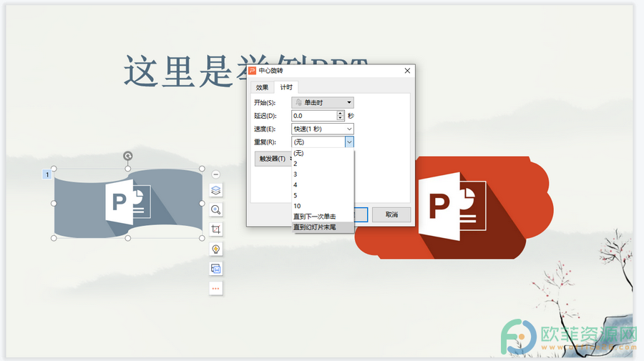
Task: Click the top-right resize handle of the gray picture
Action: pos(202,169)
